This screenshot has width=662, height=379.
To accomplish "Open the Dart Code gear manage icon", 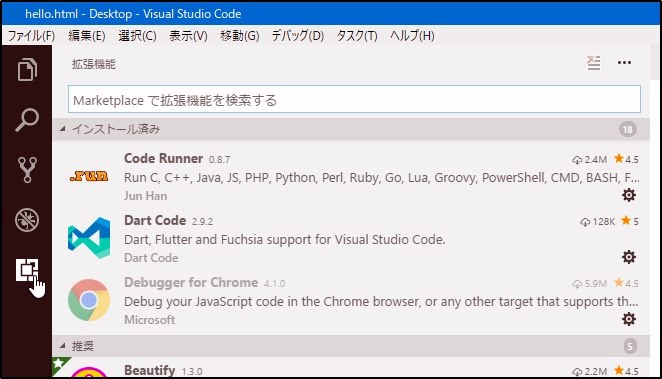I will tap(629, 257).
